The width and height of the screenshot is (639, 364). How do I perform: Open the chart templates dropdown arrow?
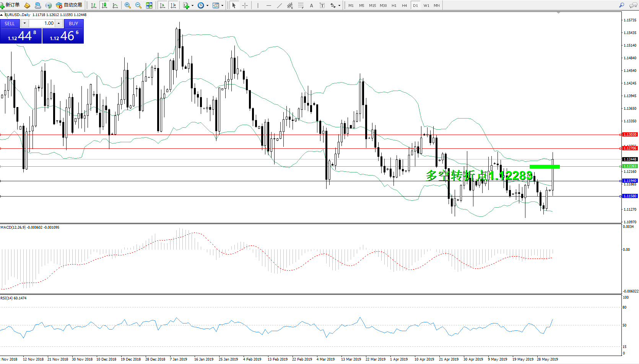click(222, 5)
